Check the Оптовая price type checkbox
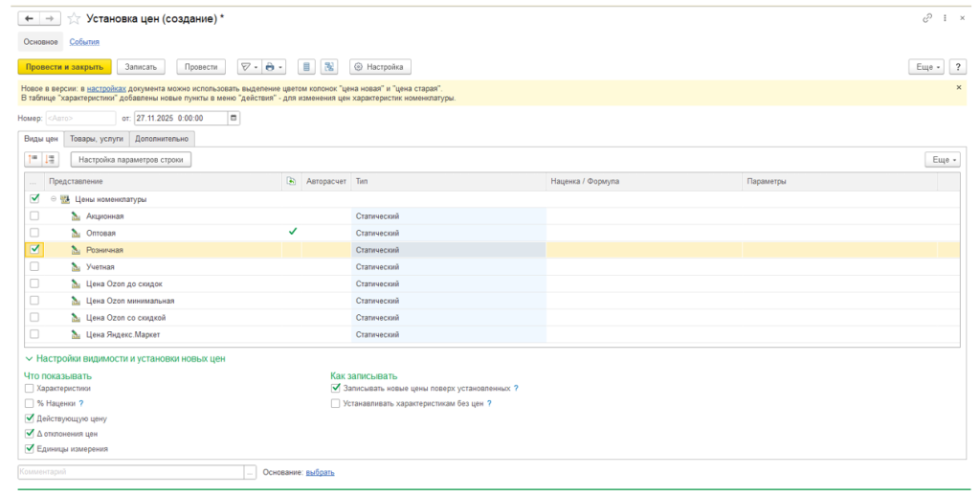 pyautogui.click(x=34, y=233)
